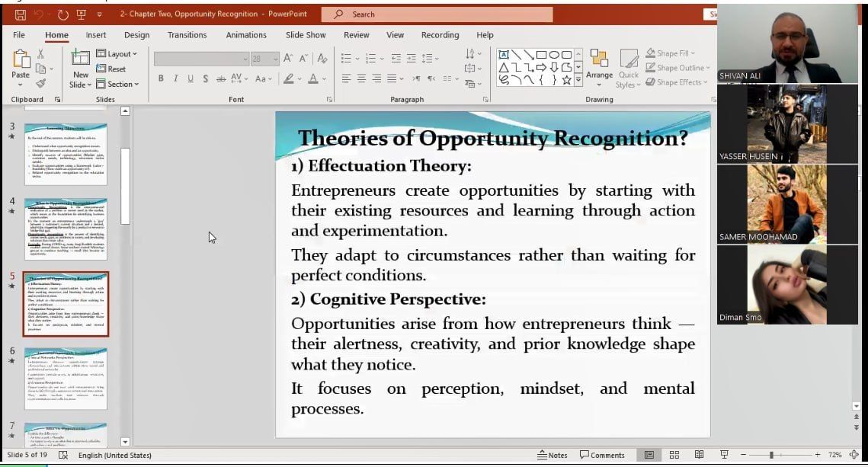Viewport: 868px width, 467px height.
Task: Select slide 6 thumbnail in panel
Action: click(66, 379)
